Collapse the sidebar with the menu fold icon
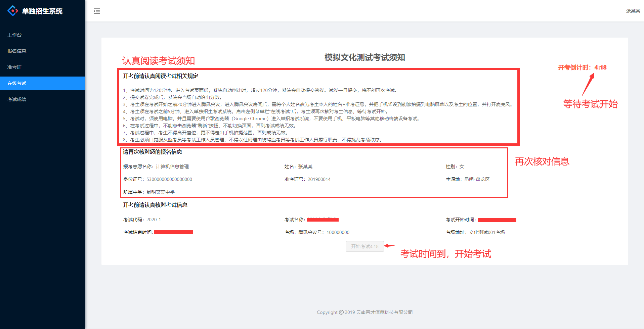The width and height of the screenshot is (644, 329). pos(97,11)
